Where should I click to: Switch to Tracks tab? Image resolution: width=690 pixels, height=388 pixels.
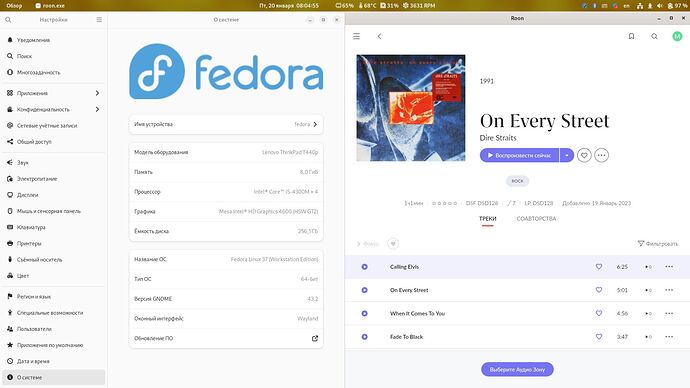pyautogui.click(x=488, y=219)
